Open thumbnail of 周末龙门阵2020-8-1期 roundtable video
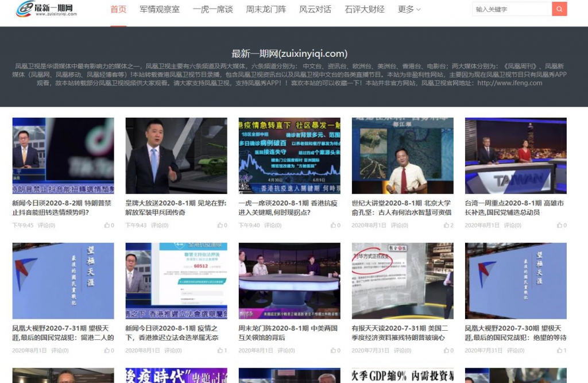 tap(289, 281)
